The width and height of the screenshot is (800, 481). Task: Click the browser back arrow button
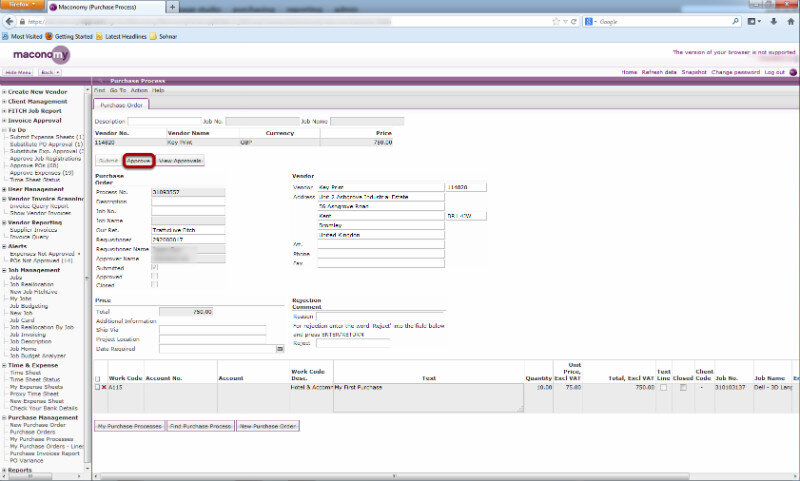click(11, 20)
